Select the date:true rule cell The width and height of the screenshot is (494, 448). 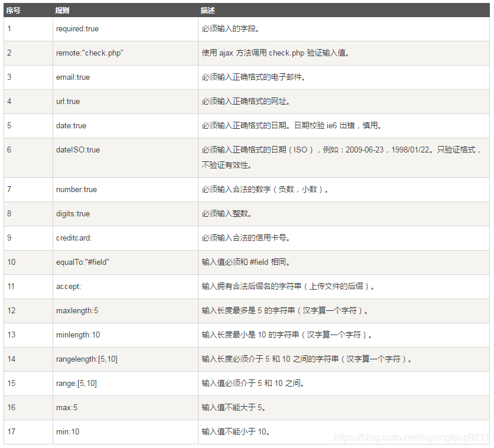tap(125, 126)
